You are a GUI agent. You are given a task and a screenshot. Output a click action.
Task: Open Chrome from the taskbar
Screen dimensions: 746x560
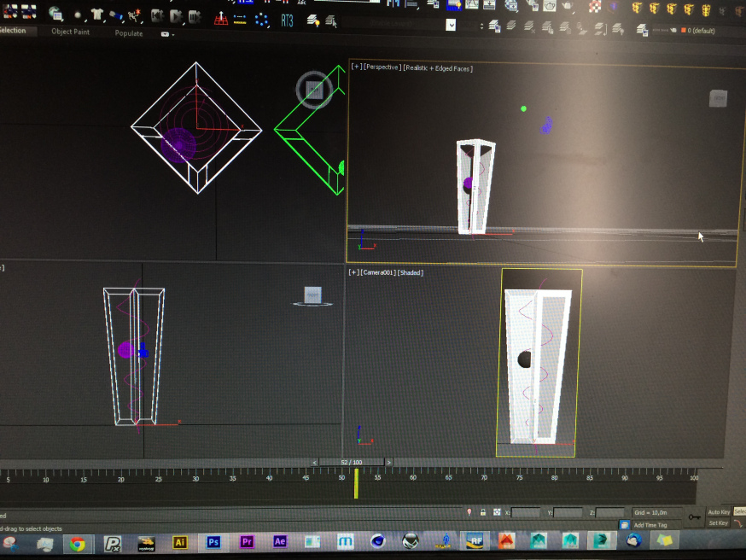pos(78,543)
